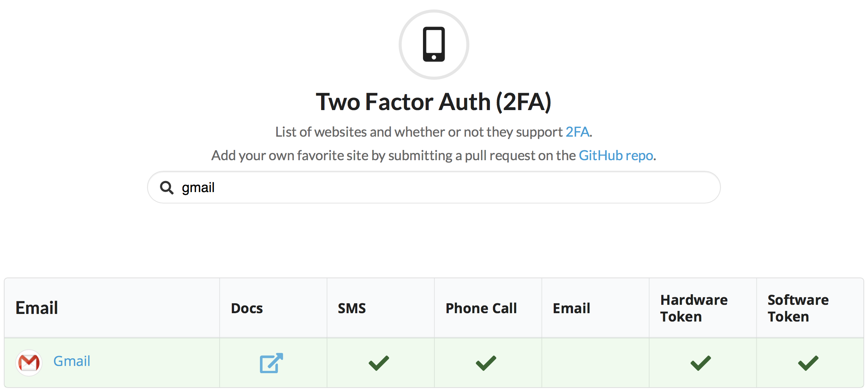Click the Software Token checkmark for Gmail
The image size is (868, 391).
pos(808,363)
